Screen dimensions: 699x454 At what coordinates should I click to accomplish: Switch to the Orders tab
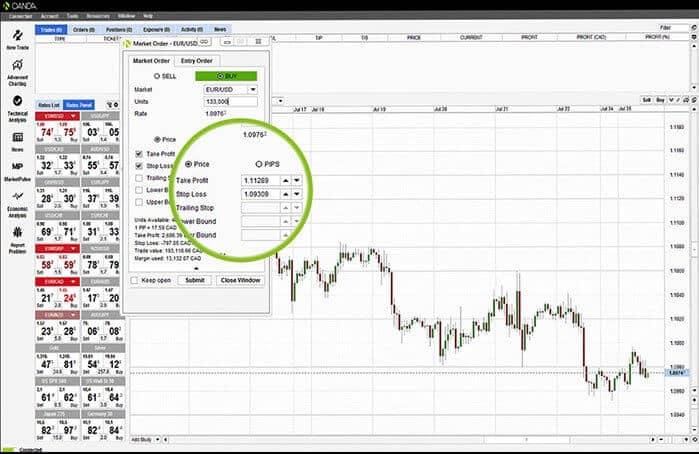pyautogui.click(x=84, y=29)
